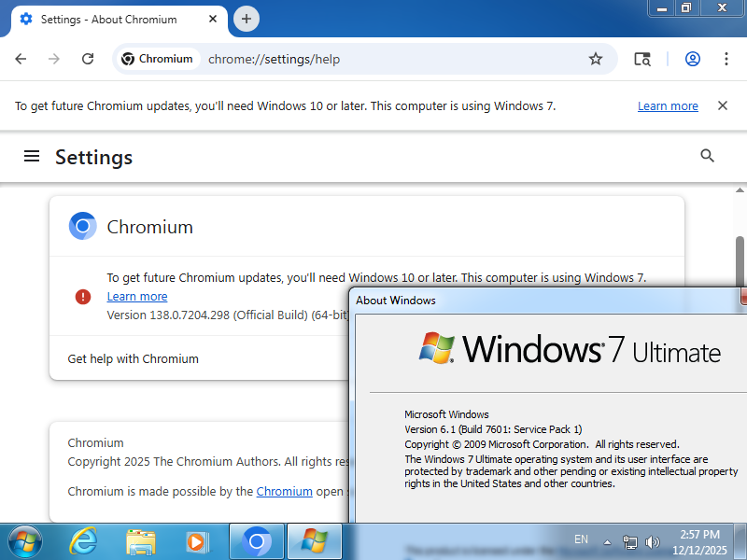
Task: Click the browser forward arrow
Action: [54, 59]
